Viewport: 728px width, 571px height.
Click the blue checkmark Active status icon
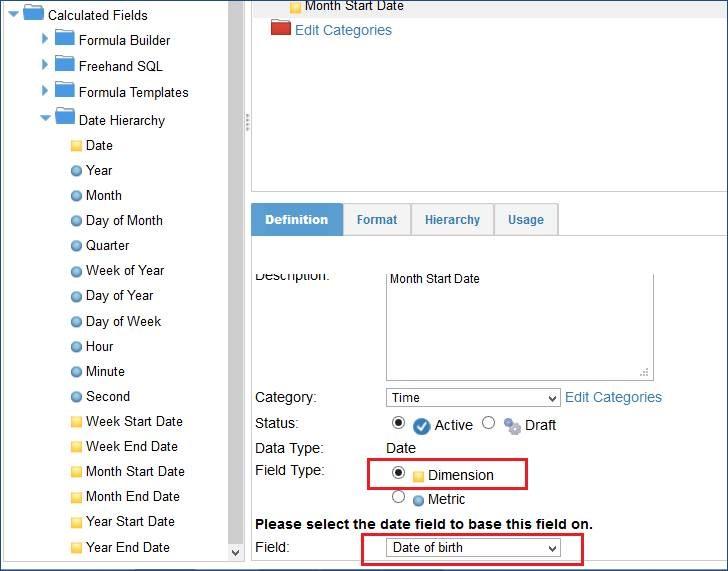[421, 426]
